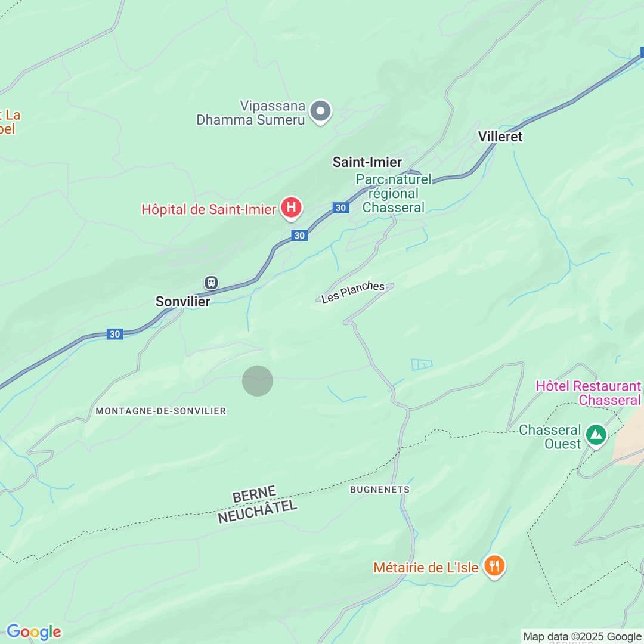Viewport: 644px width, 644px height.
Task: Click the route 30 shield beside the hospital
Action: (299, 236)
